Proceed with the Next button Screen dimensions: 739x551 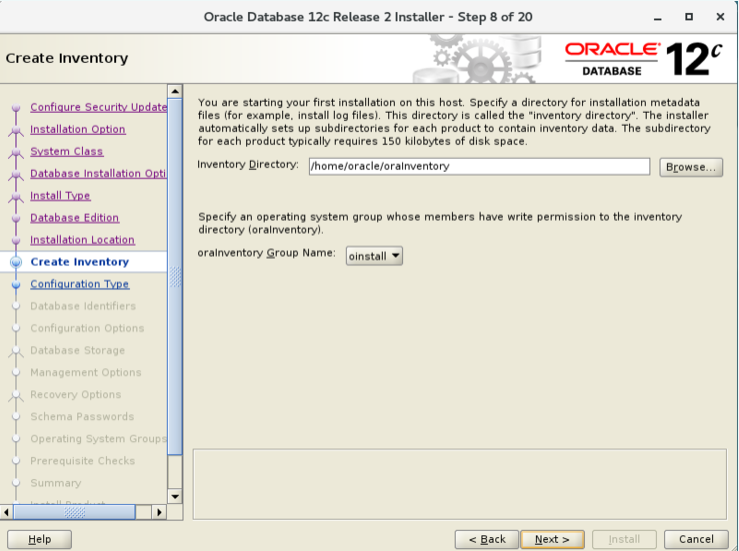pos(552,539)
